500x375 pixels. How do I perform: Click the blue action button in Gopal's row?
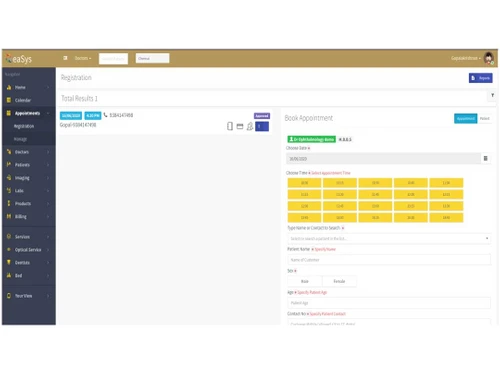pos(262,126)
